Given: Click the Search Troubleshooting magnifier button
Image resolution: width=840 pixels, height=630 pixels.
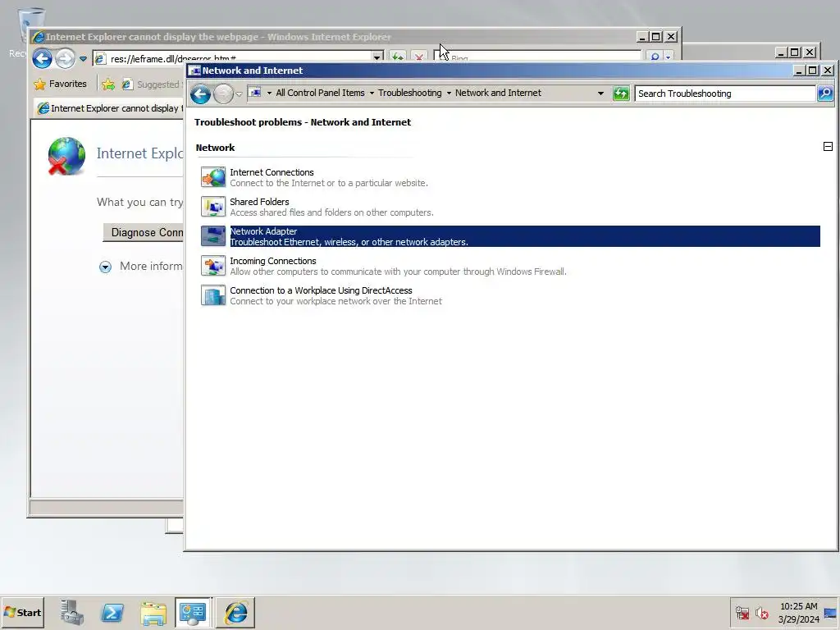Looking at the screenshot, I should click(x=825, y=94).
